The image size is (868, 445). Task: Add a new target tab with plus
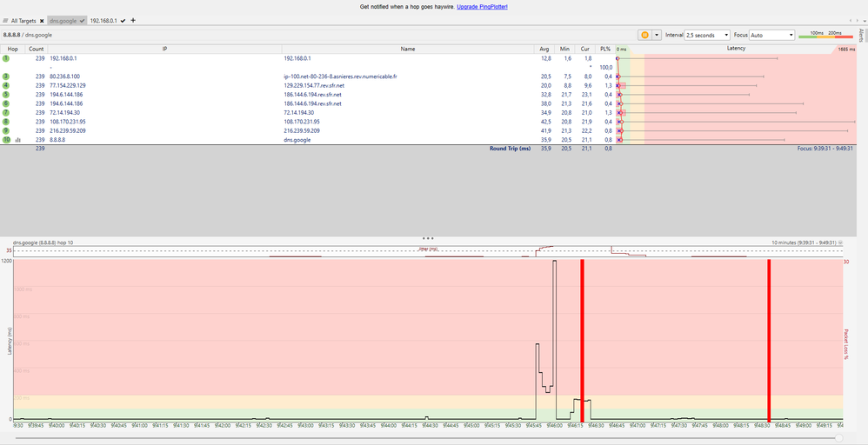133,21
